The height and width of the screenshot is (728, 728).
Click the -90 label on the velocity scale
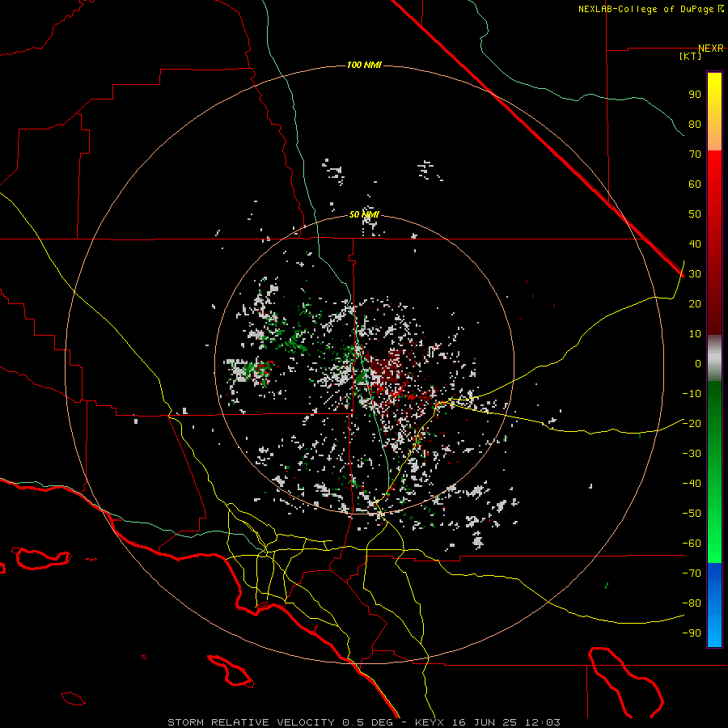pos(692,633)
